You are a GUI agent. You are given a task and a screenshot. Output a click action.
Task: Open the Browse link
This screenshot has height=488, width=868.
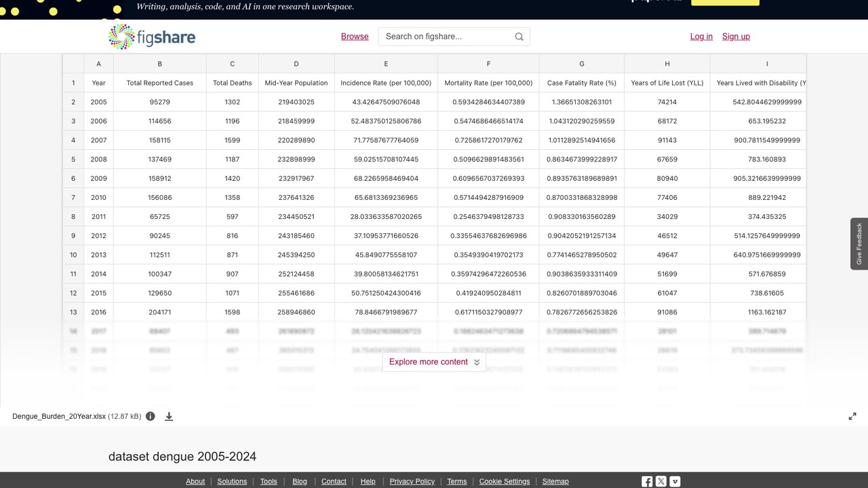coord(355,37)
